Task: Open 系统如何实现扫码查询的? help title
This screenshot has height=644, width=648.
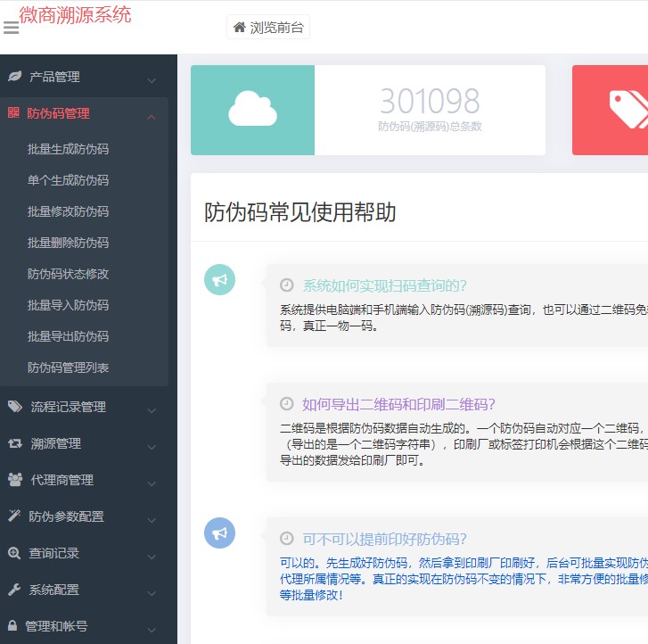Action: point(384,285)
